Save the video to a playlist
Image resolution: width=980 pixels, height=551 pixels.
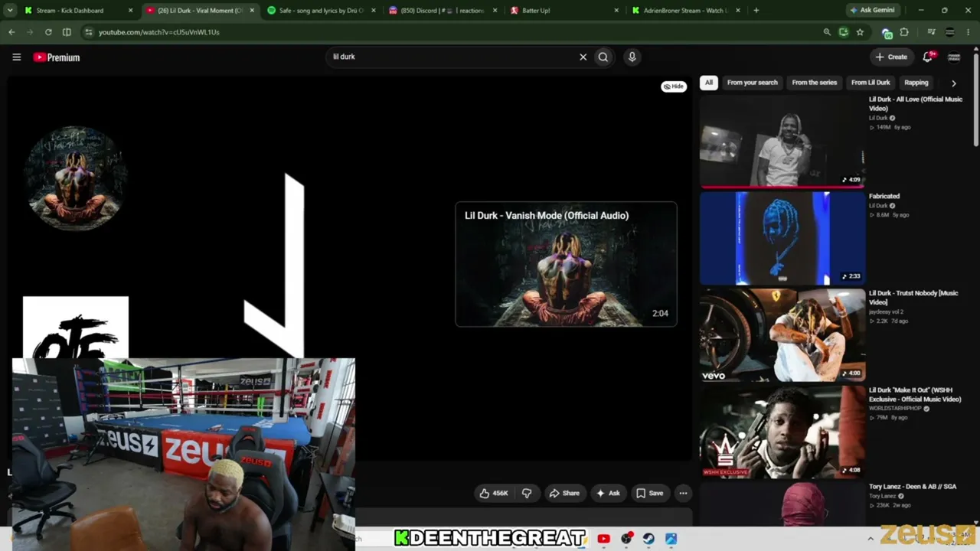point(650,494)
